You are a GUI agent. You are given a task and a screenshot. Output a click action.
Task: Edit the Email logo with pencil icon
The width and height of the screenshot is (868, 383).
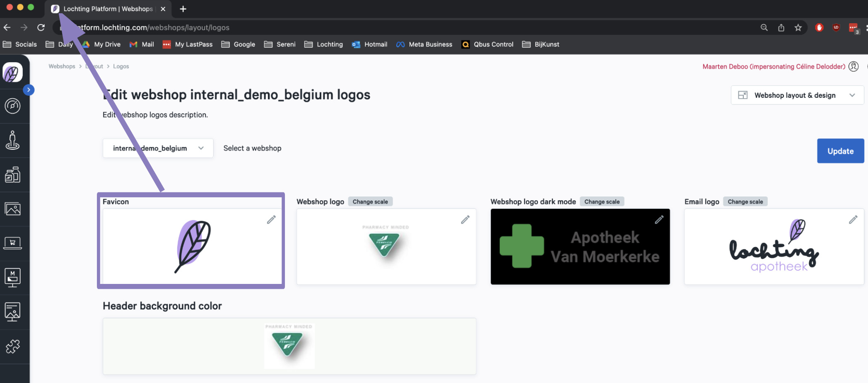click(853, 220)
